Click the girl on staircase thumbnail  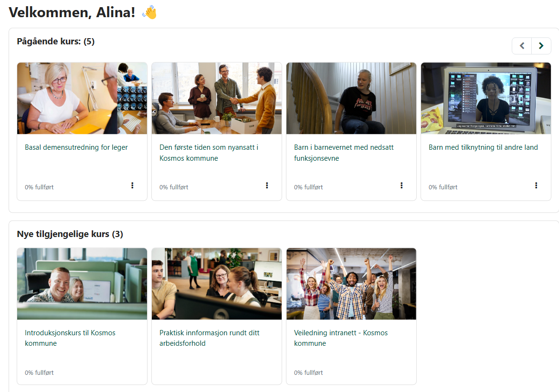[351, 98]
